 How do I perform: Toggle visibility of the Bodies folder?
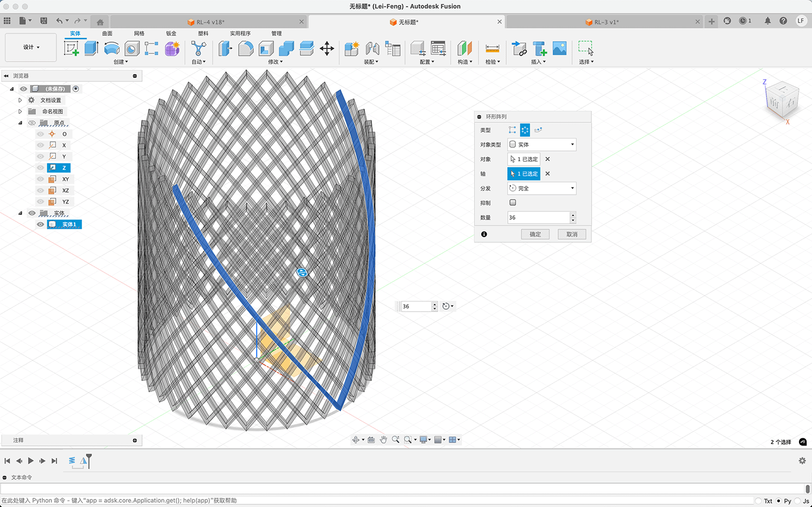[x=32, y=213]
